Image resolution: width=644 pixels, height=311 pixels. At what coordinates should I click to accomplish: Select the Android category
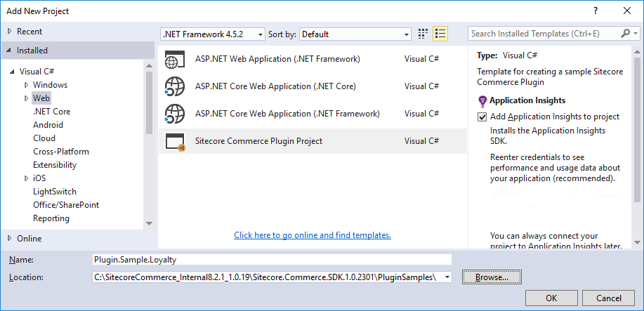(x=48, y=125)
